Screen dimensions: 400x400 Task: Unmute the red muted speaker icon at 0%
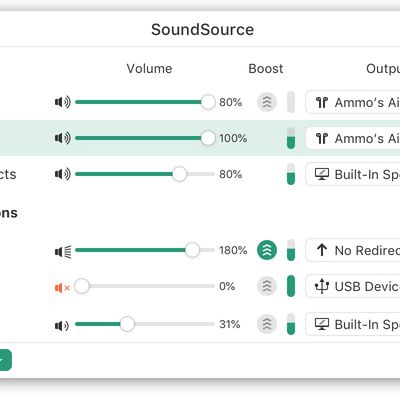click(x=62, y=288)
